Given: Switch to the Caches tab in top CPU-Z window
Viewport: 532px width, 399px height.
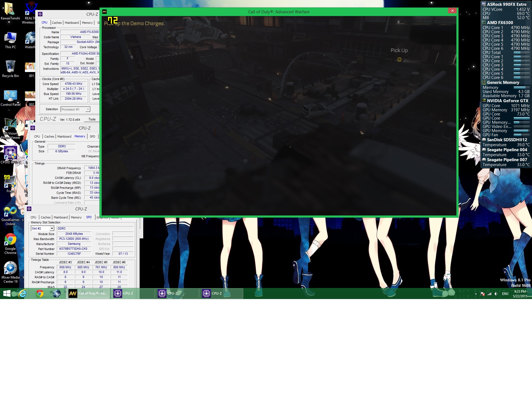Looking at the screenshot, I should tap(57, 23).
